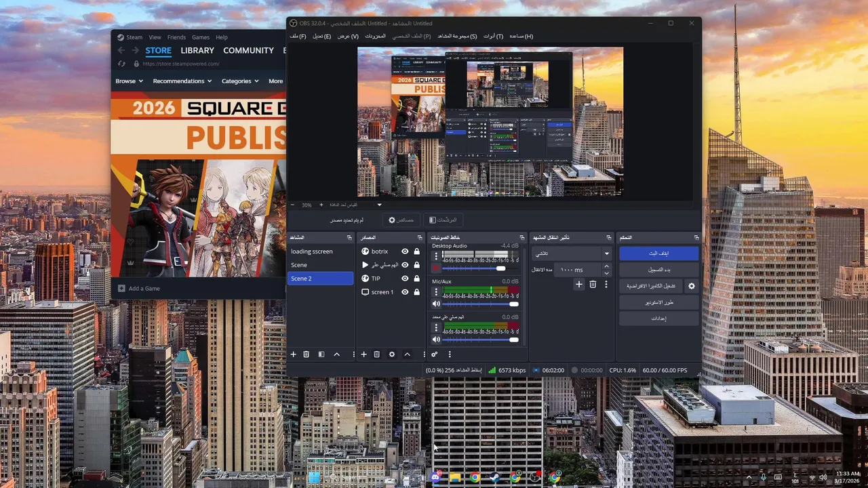Viewport: 868px width, 488px height.
Task: Open Mic/Aux three-dot options menu
Action: coord(436,291)
